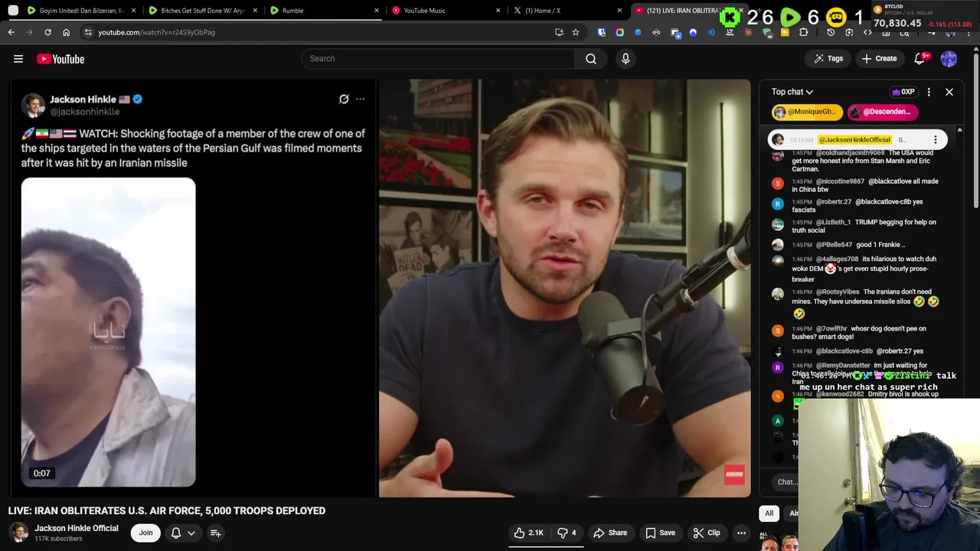Open the @Descenden super chat chip
980x551 pixels.
(x=883, y=112)
